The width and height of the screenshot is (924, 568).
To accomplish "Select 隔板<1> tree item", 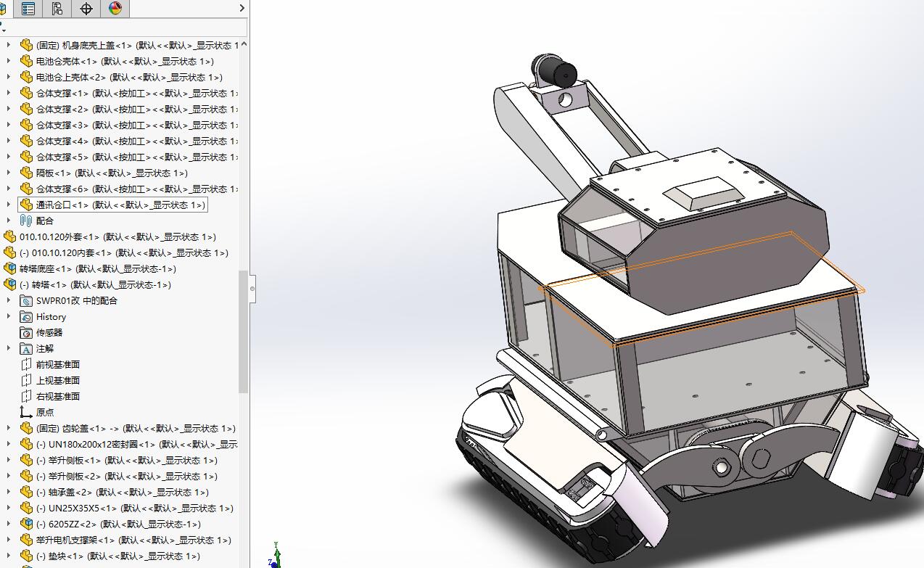I will pos(112,173).
